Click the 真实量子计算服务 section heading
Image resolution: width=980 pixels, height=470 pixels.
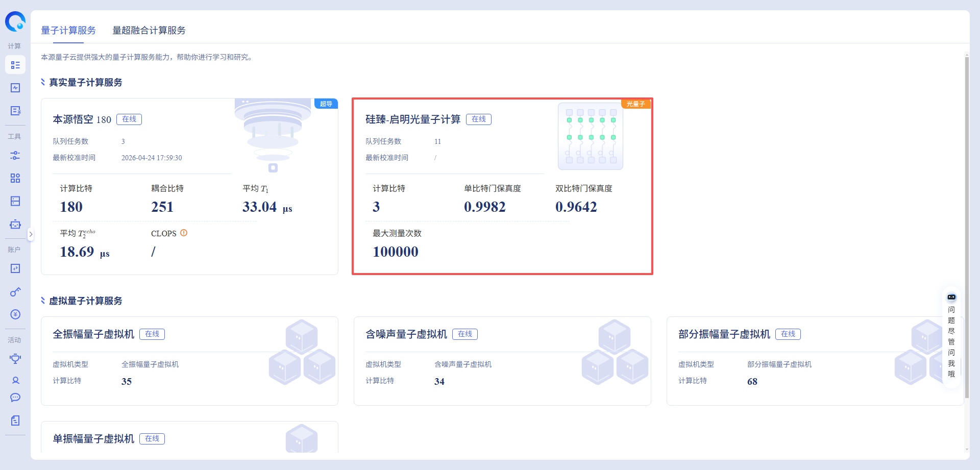86,83
